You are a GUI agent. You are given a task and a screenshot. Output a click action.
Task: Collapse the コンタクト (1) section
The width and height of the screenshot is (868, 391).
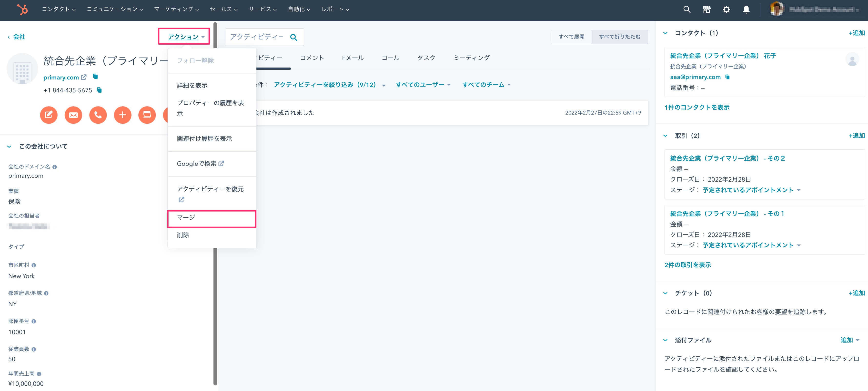pyautogui.click(x=665, y=33)
